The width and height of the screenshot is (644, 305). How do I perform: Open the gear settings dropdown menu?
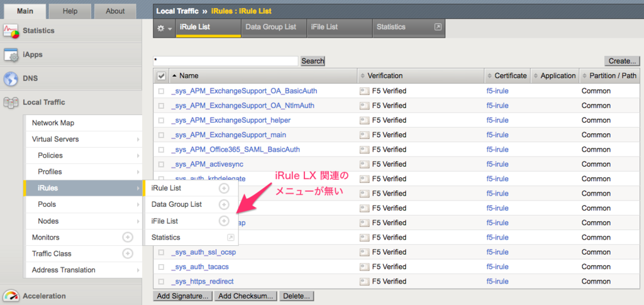tap(164, 28)
